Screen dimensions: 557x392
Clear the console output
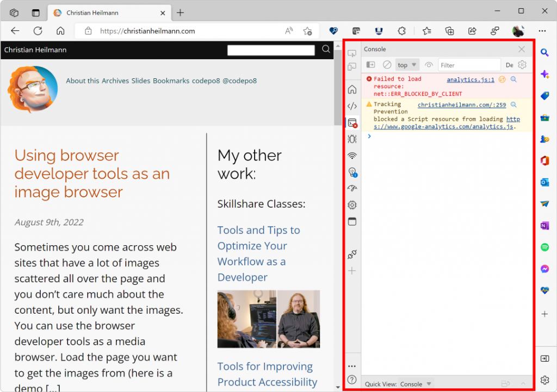387,65
